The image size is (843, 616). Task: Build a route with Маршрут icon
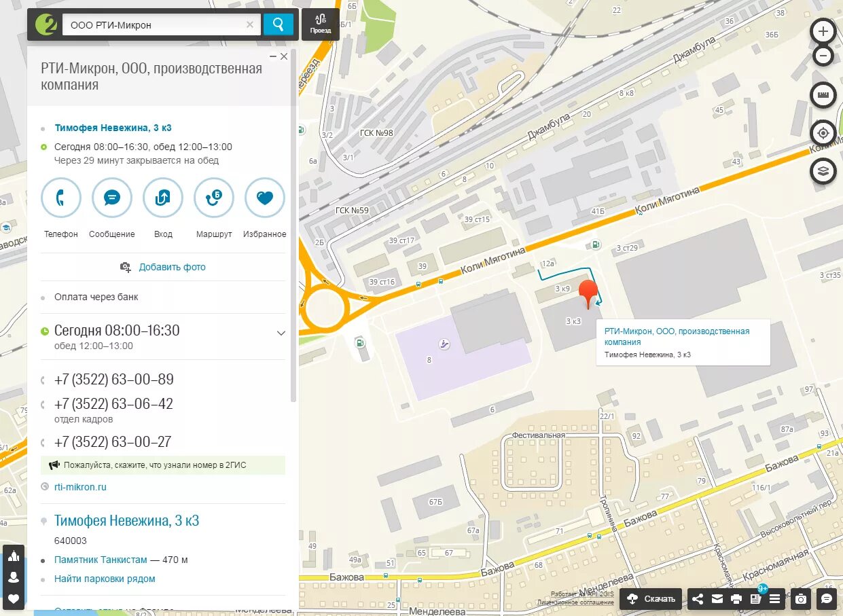click(214, 198)
